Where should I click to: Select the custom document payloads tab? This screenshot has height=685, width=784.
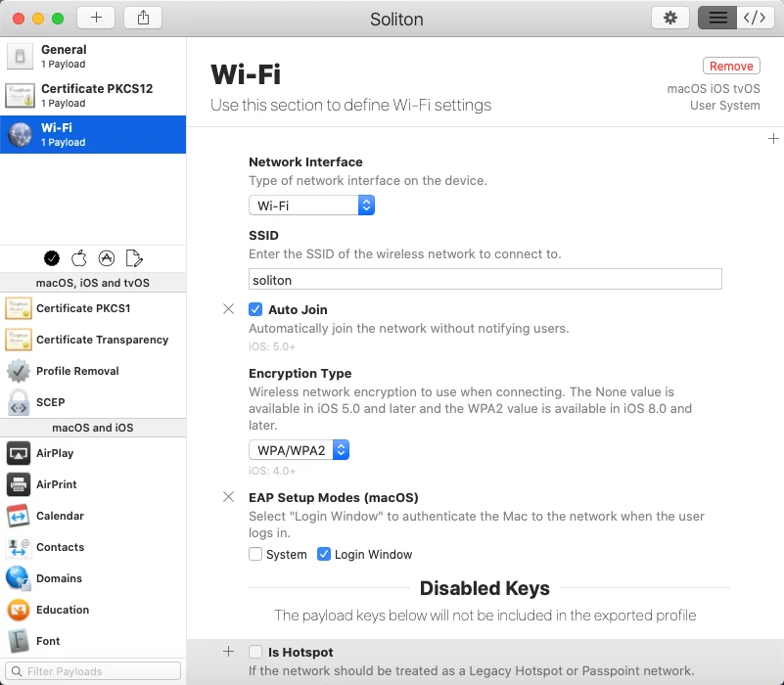[x=134, y=258]
